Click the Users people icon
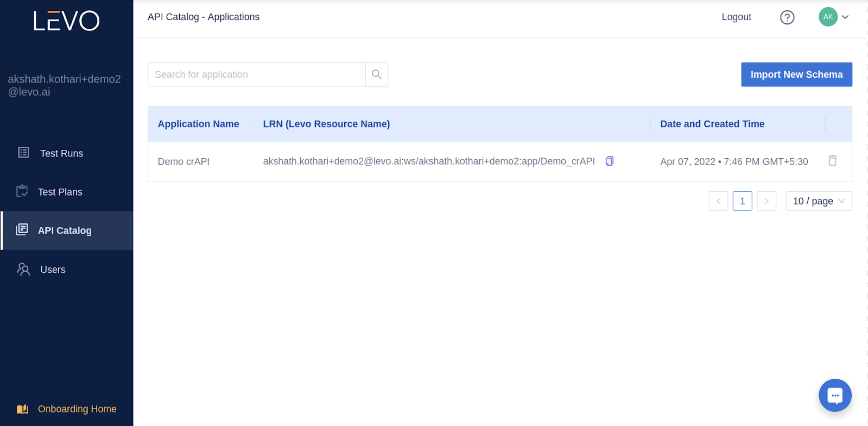 pyautogui.click(x=23, y=269)
